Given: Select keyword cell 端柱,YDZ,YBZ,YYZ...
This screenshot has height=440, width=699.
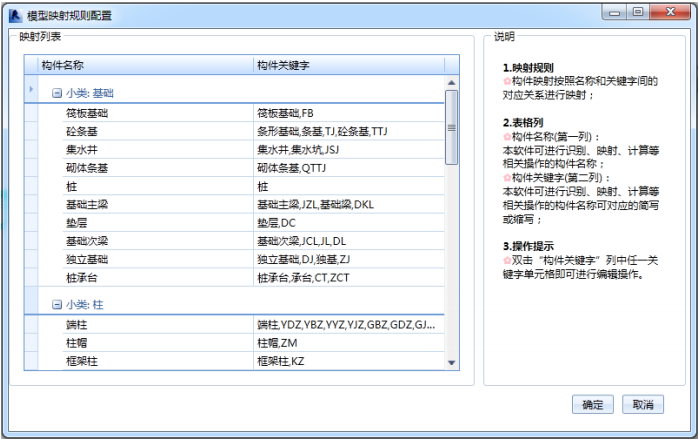Looking at the screenshot, I should (x=349, y=325).
